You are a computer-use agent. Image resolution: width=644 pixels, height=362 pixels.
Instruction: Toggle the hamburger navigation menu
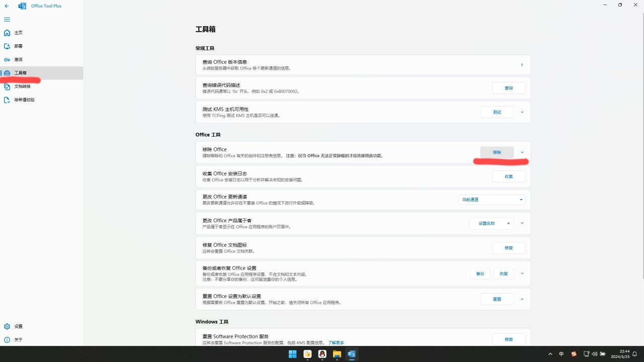tap(7, 20)
